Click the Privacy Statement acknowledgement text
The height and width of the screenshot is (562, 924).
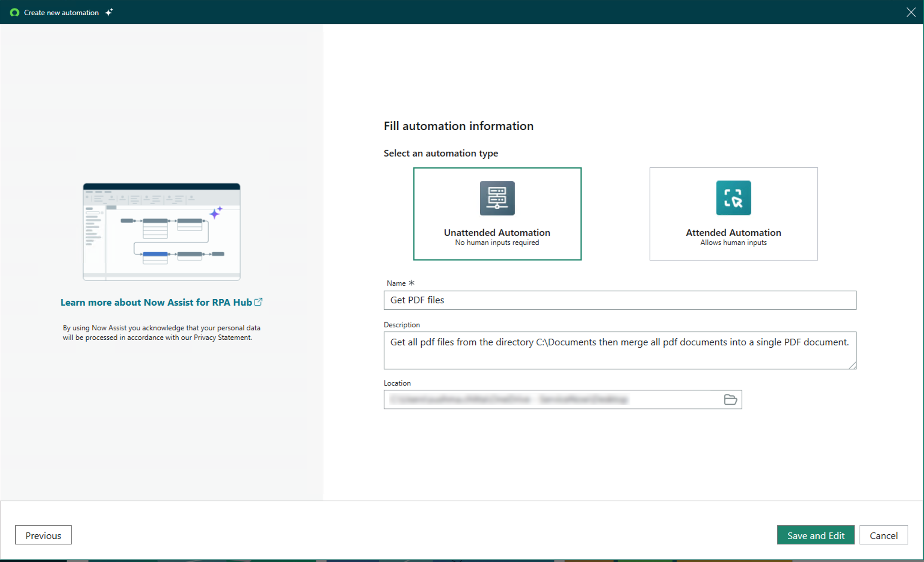click(x=162, y=333)
